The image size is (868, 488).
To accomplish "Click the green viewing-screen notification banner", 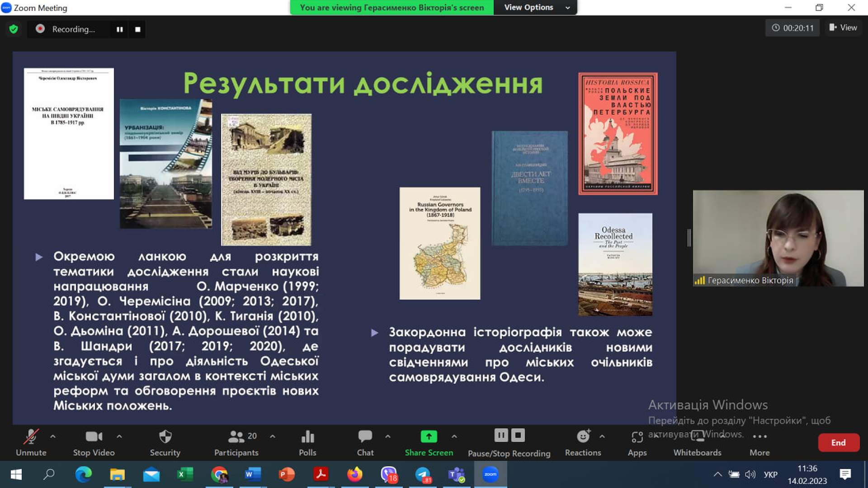I will tap(392, 7).
